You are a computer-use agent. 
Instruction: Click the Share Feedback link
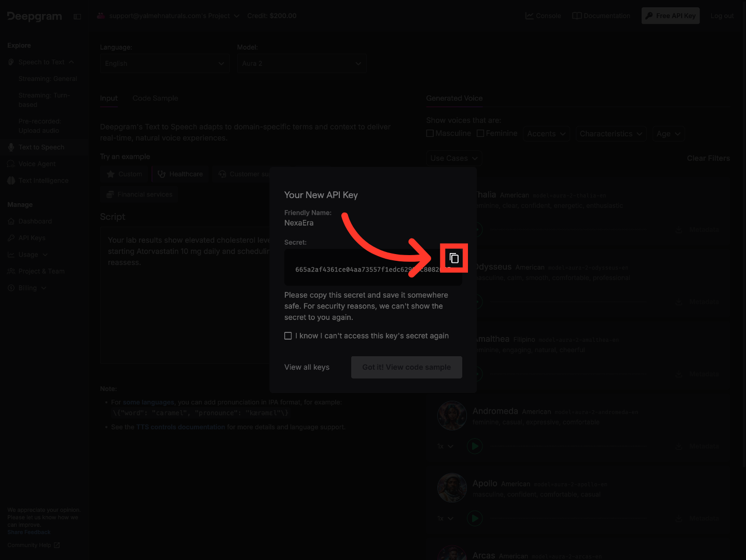(x=29, y=533)
